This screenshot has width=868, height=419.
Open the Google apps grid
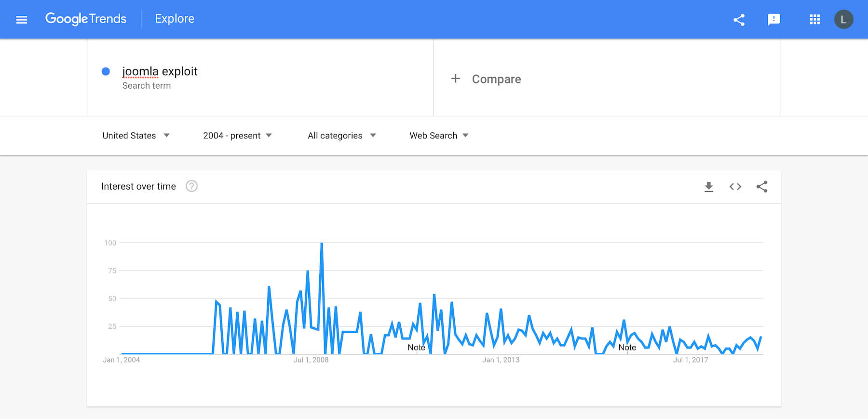pos(814,19)
